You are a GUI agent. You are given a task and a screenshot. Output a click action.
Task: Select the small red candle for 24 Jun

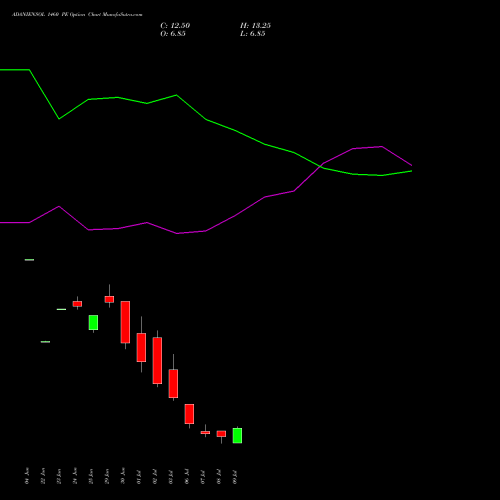point(77,304)
